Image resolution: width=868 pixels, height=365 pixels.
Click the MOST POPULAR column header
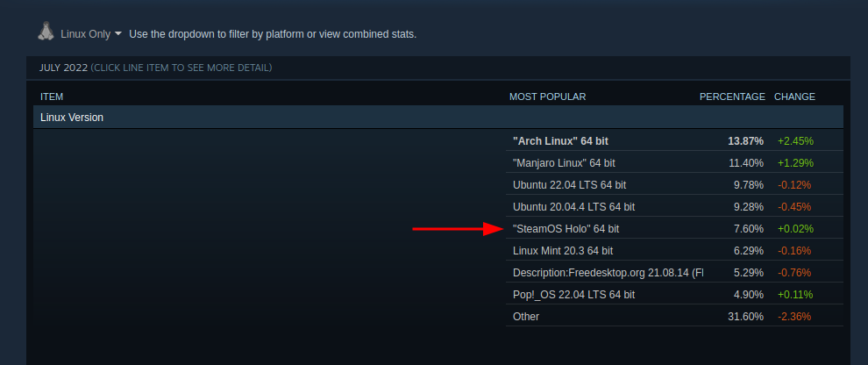(547, 97)
